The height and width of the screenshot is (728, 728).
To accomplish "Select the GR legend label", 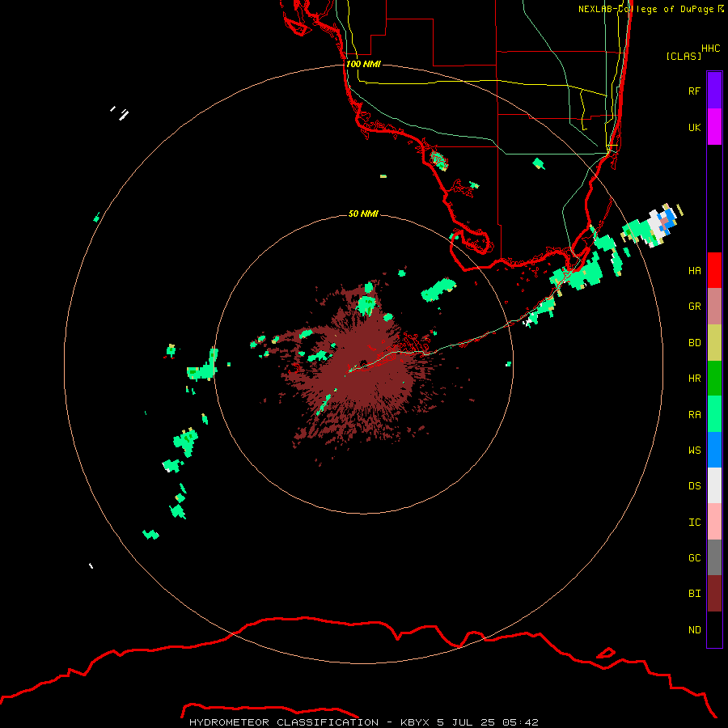I will (x=694, y=307).
